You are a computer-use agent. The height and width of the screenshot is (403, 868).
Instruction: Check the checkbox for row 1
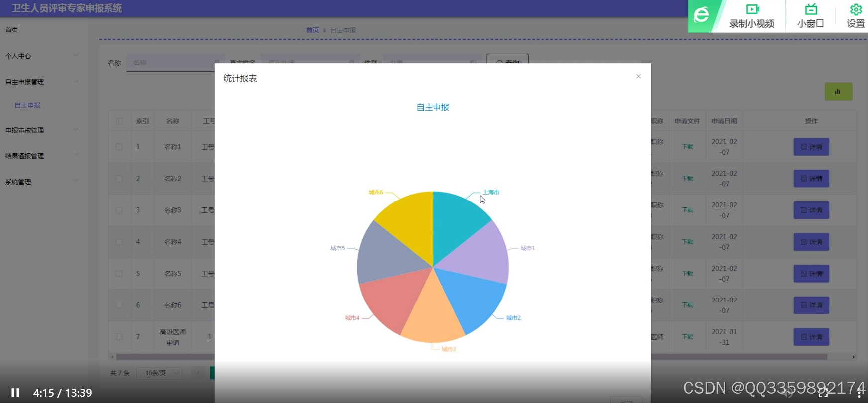tap(119, 147)
